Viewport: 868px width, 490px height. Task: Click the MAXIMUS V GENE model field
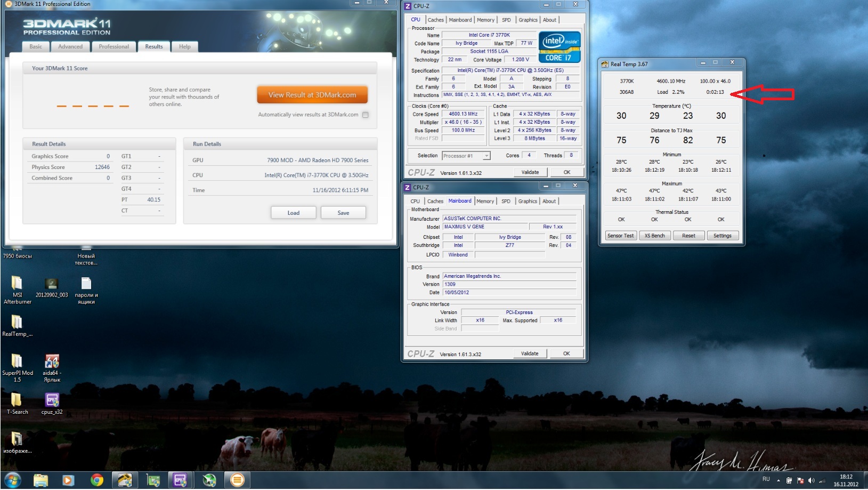(485, 227)
